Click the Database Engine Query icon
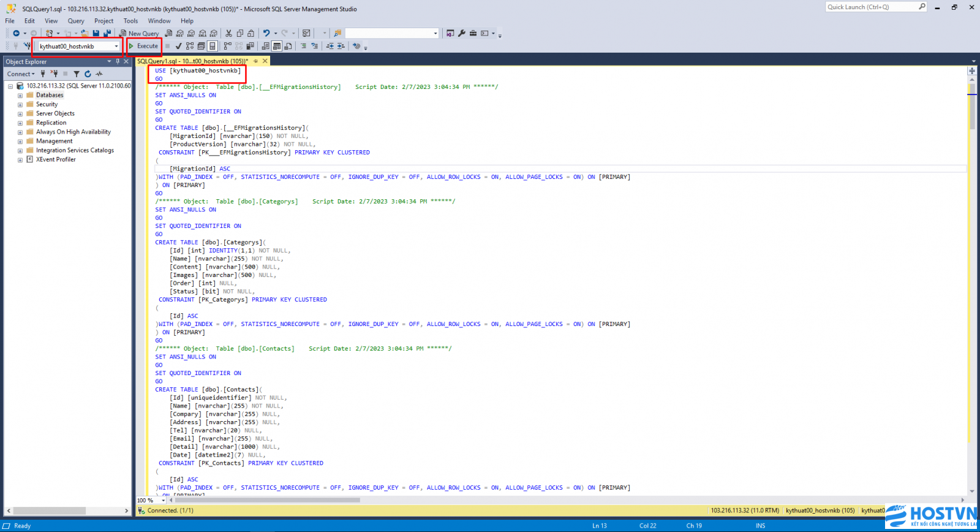The image size is (980, 532). point(168,33)
